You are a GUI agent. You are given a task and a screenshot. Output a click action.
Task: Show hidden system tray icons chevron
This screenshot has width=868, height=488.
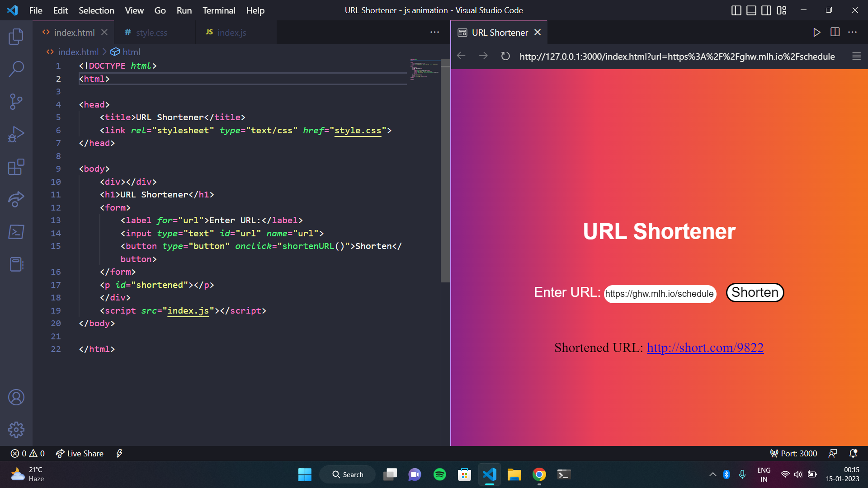[712, 474]
